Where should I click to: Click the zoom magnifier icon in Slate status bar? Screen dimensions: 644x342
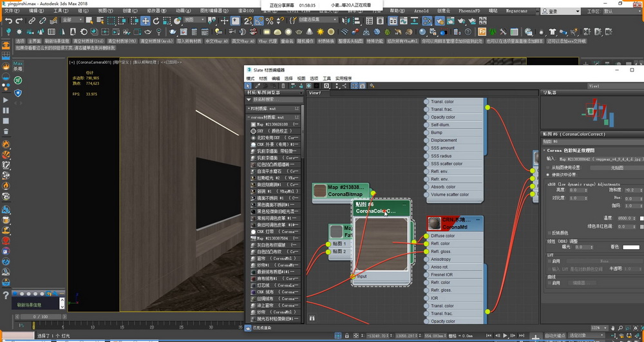(x=620, y=328)
